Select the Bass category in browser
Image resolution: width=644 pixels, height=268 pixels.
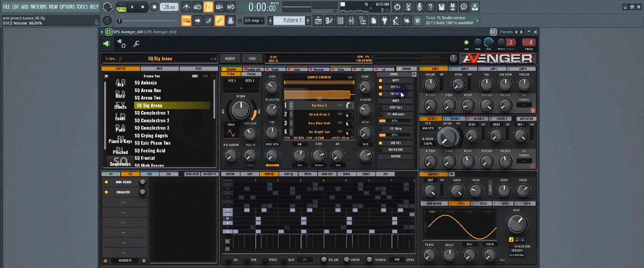pos(120,95)
